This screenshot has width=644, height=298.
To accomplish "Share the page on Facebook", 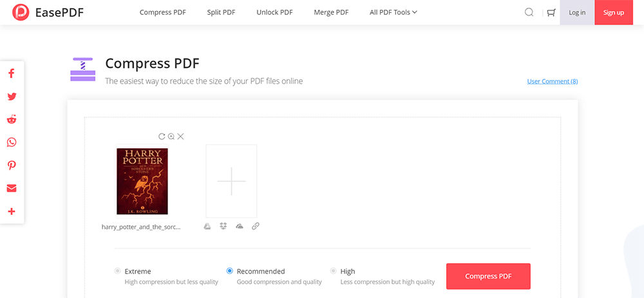I will 12,74.
